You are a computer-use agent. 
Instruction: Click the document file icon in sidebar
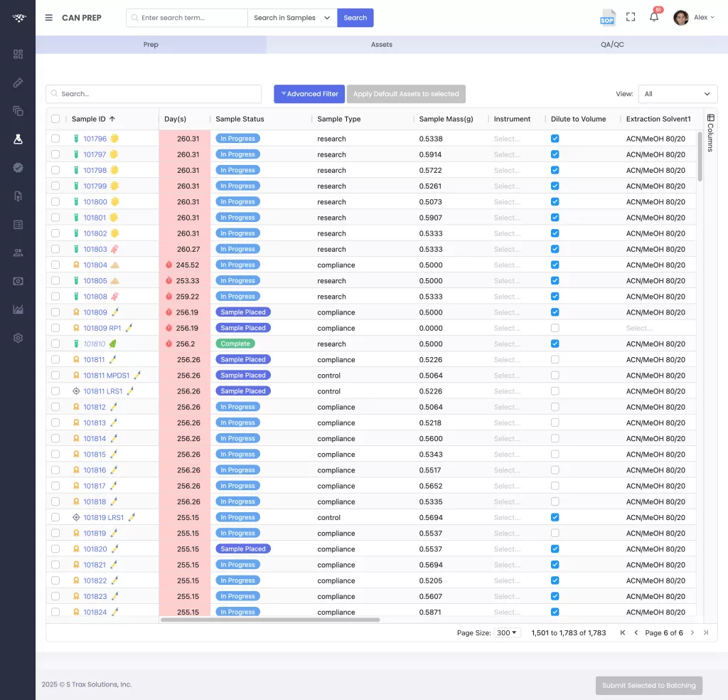(x=18, y=196)
